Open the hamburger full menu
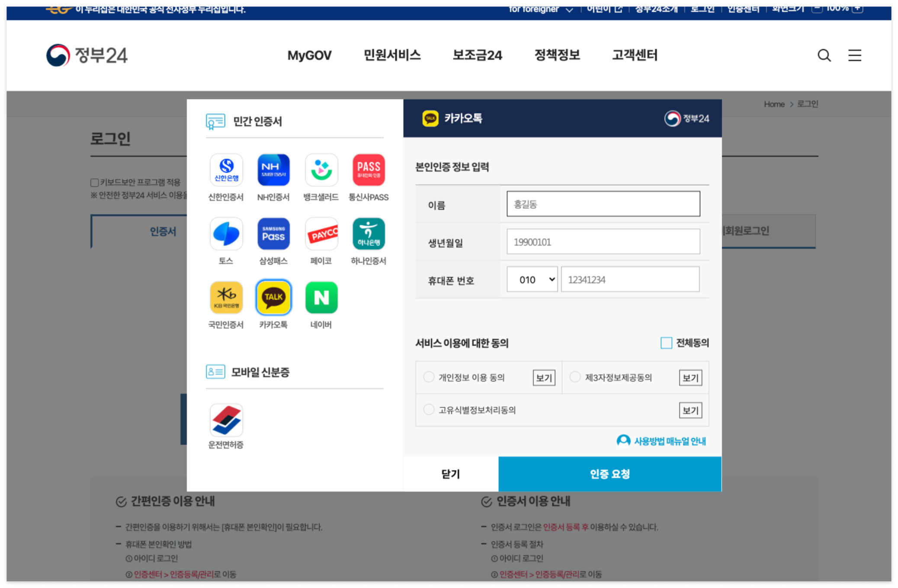This screenshot has height=588, width=898. 854,55
